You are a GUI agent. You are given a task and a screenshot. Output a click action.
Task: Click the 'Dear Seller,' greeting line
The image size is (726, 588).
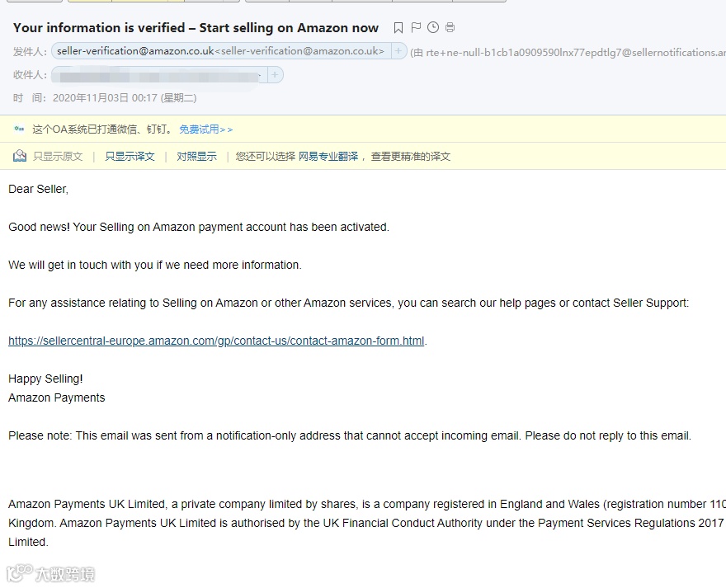tap(39, 189)
